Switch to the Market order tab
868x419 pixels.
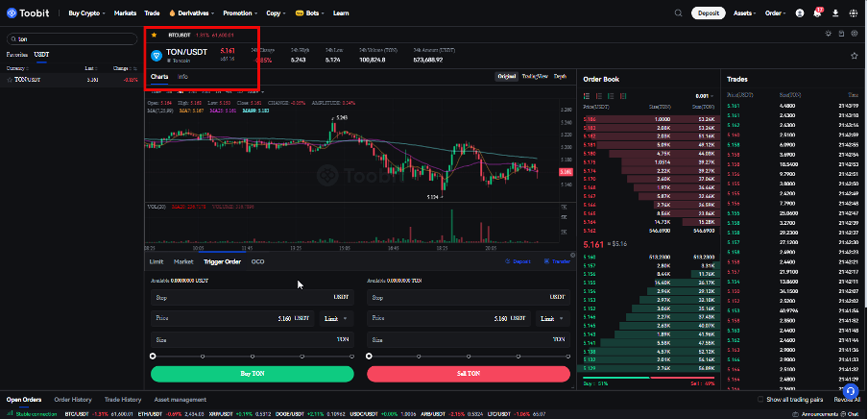click(x=183, y=261)
